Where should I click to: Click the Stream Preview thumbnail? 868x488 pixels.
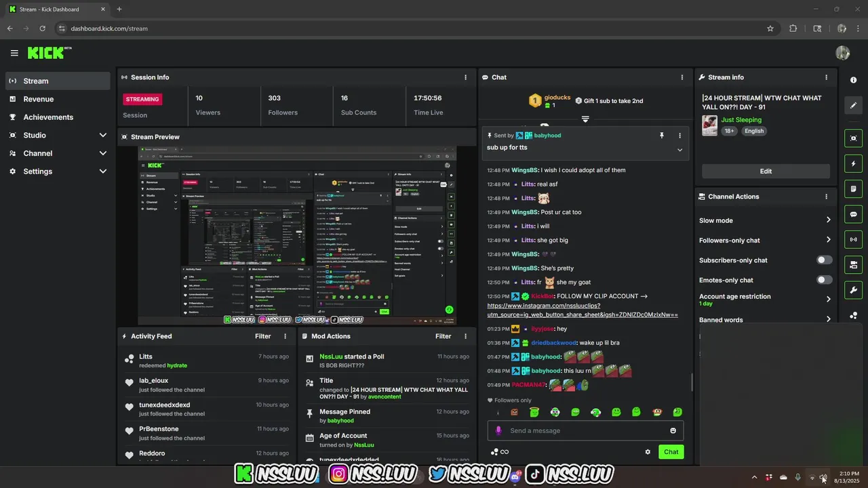coord(297,236)
